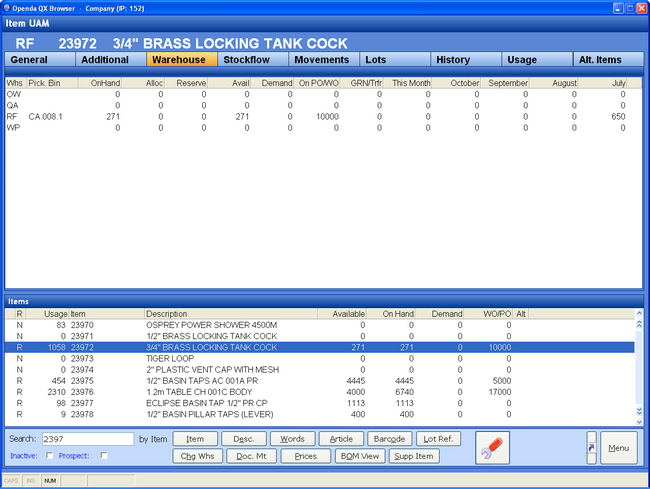This screenshot has width=650, height=489.
Task: Click the Description column header
Action: (231, 314)
